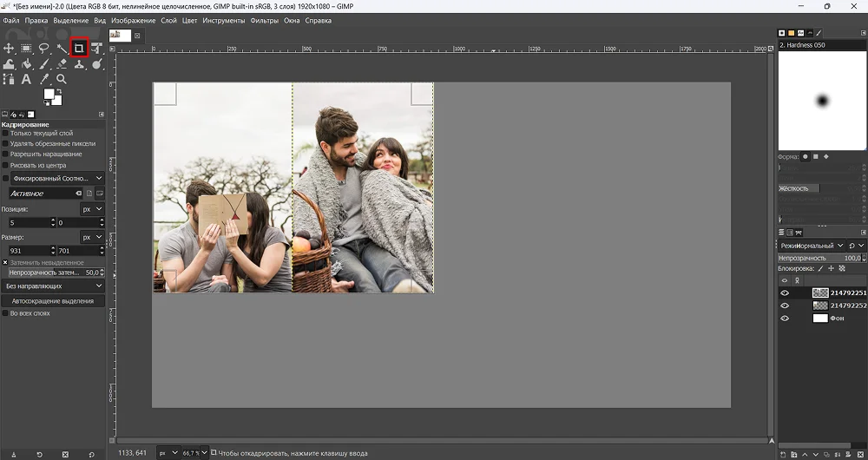868x460 pixels.
Task: Select the Move tool
Action: [9, 49]
